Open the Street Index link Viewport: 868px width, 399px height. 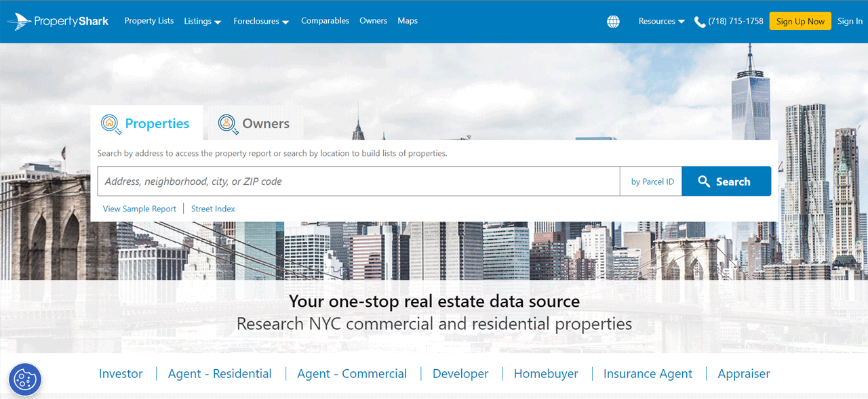213,209
